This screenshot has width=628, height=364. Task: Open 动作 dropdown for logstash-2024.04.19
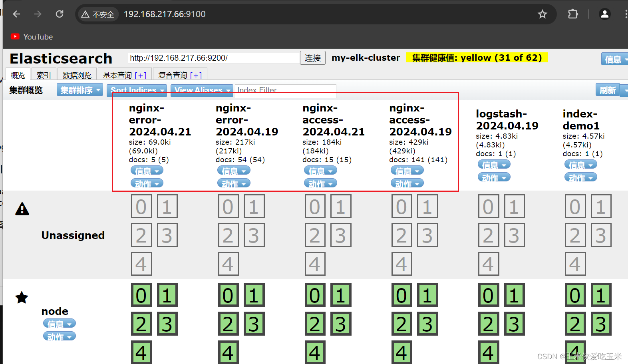pyautogui.click(x=494, y=178)
